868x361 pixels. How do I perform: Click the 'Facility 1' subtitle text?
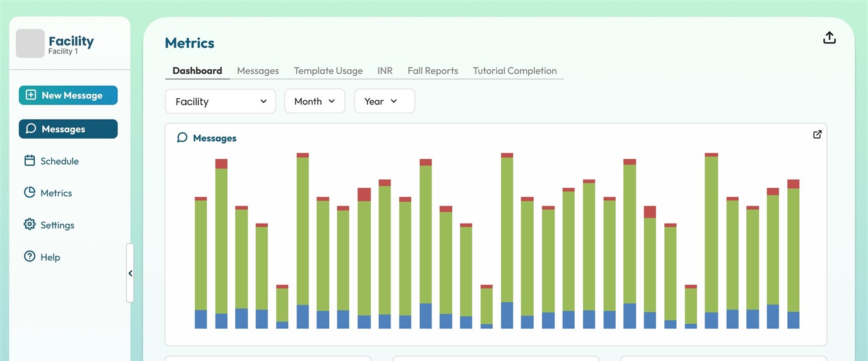pos(63,52)
